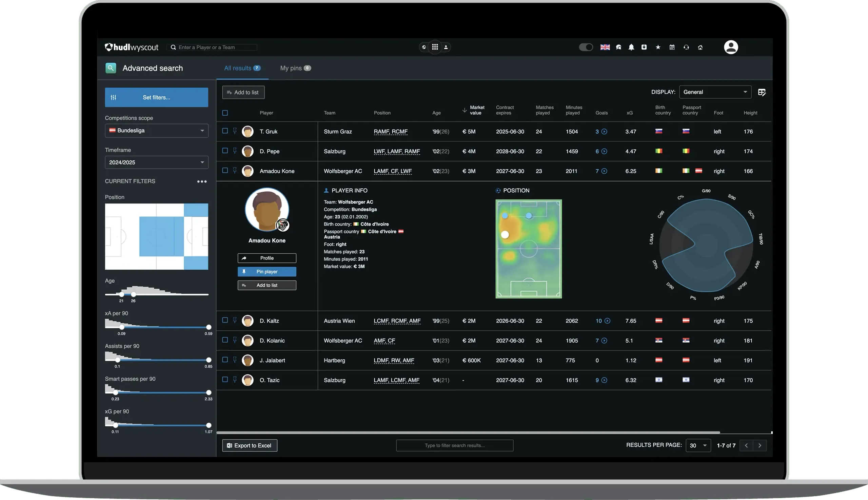The image size is (868, 500).
Task: Open the Display General dropdown
Action: [x=715, y=92]
